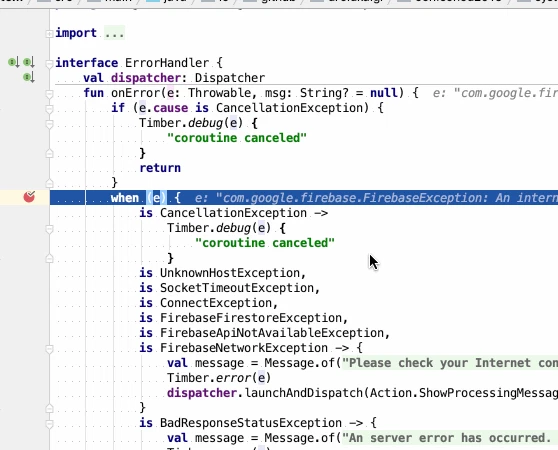
Task: Click the second green gutter marker beside interface ErrorHandler
Action: point(29,63)
